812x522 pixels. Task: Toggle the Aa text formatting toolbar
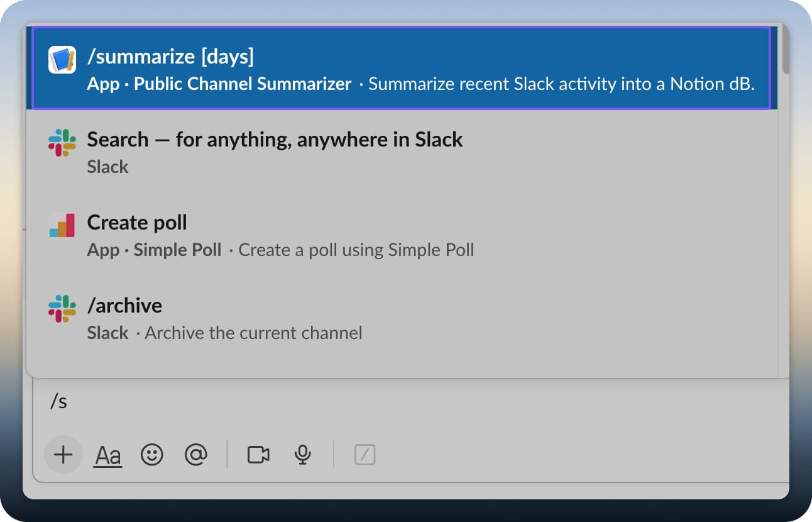(x=108, y=455)
